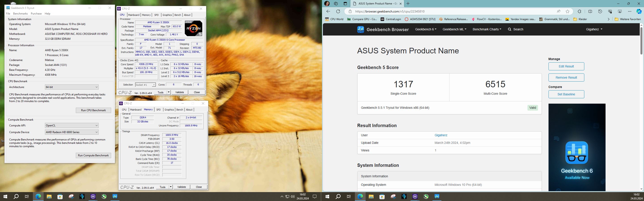
Task: Open Architecture dropdown in Geekbench
Action: click(x=72, y=87)
